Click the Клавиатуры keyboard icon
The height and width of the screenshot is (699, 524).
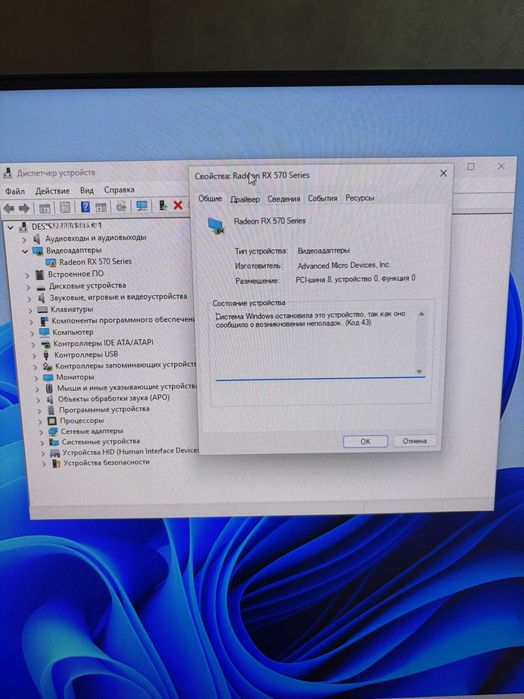(42, 309)
